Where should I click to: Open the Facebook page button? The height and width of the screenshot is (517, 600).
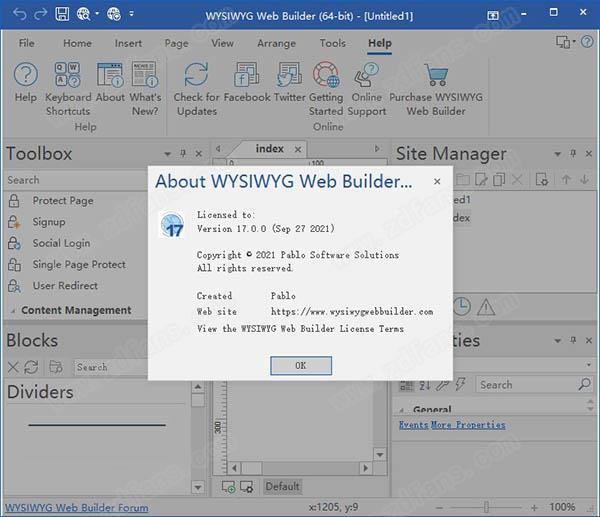pyautogui.click(x=247, y=82)
